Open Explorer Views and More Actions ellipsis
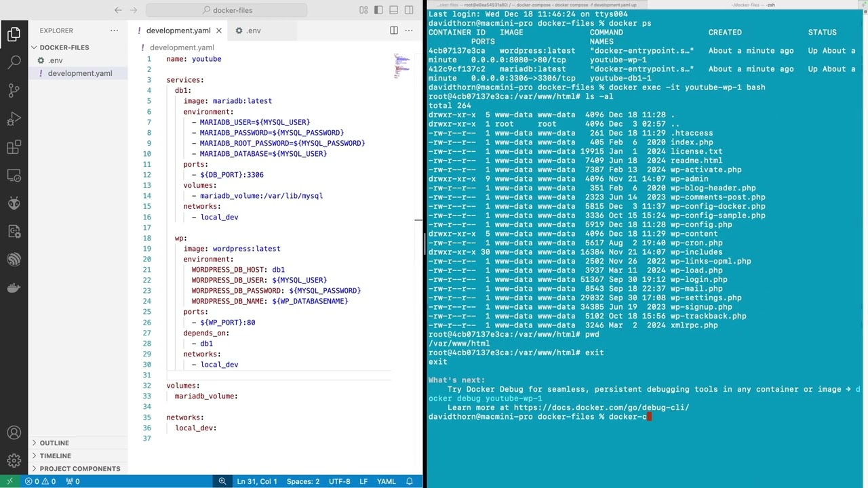 (114, 30)
